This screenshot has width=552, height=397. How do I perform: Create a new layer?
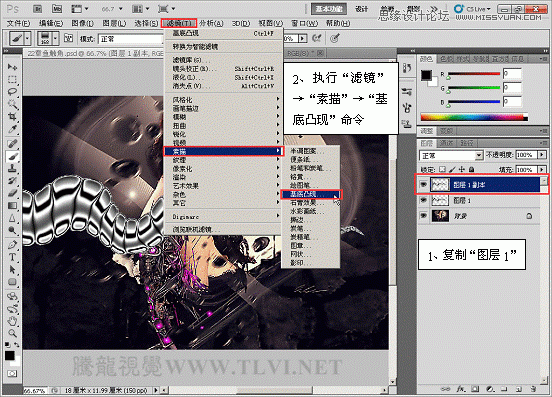[x=519, y=389]
